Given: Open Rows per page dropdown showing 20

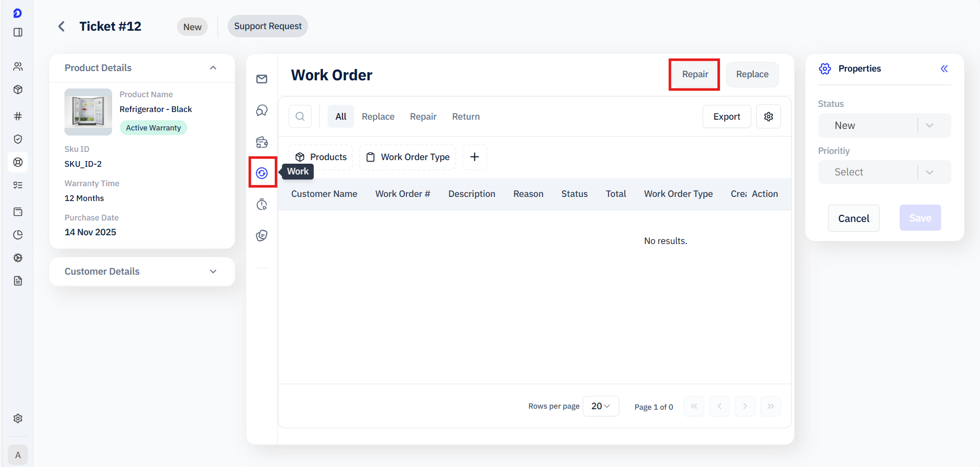Looking at the screenshot, I should 600,406.
